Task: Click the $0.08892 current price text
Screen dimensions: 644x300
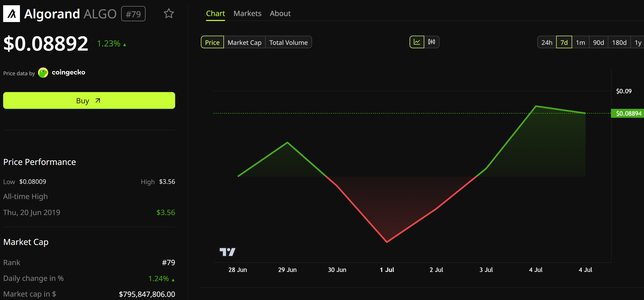Action: point(46,43)
